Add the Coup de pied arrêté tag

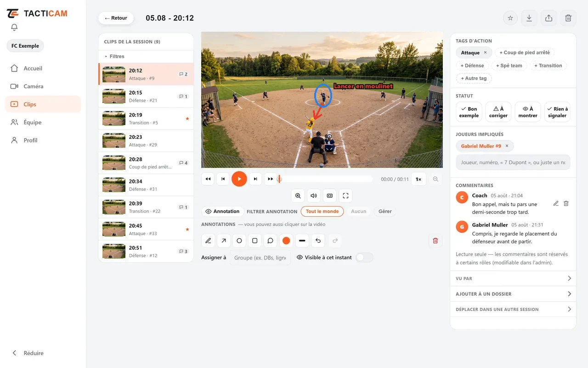click(x=525, y=52)
